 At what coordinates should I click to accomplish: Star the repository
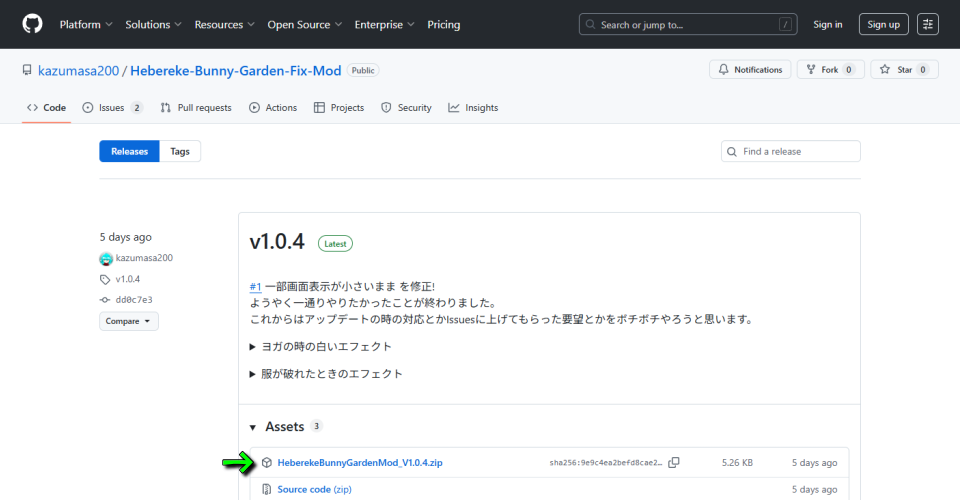[905, 70]
